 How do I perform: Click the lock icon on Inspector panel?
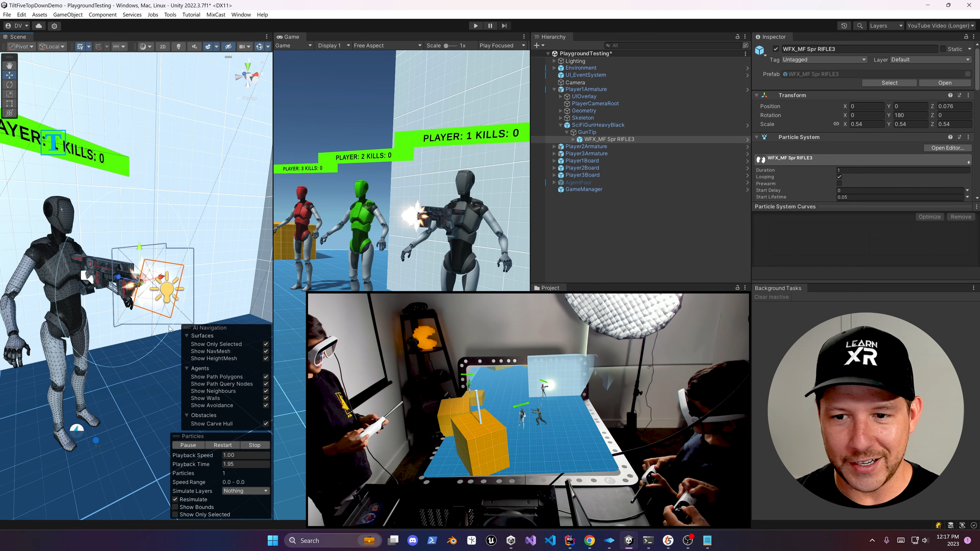(x=966, y=37)
